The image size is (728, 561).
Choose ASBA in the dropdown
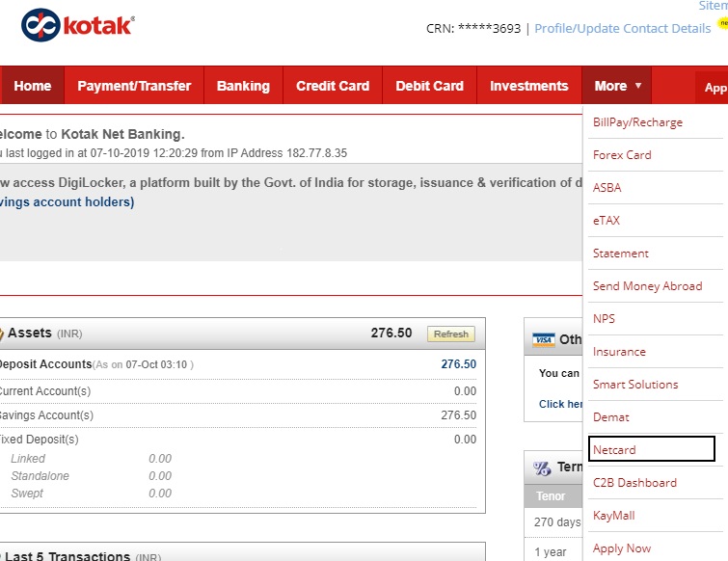(607, 187)
